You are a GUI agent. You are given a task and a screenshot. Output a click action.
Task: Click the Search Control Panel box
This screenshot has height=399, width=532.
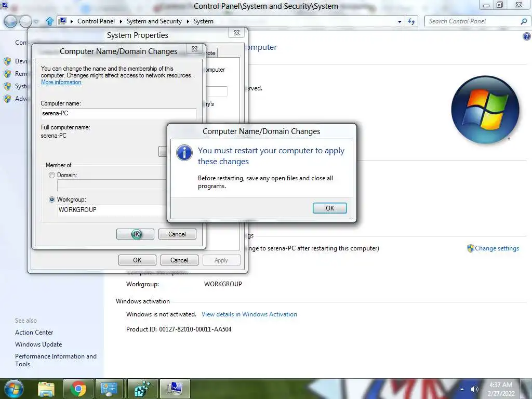click(x=473, y=21)
